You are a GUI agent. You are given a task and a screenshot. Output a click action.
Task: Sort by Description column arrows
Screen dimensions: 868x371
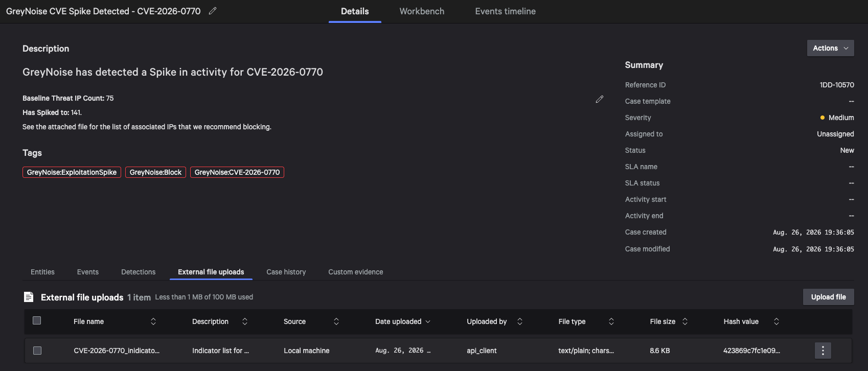pyautogui.click(x=245, y=321)
